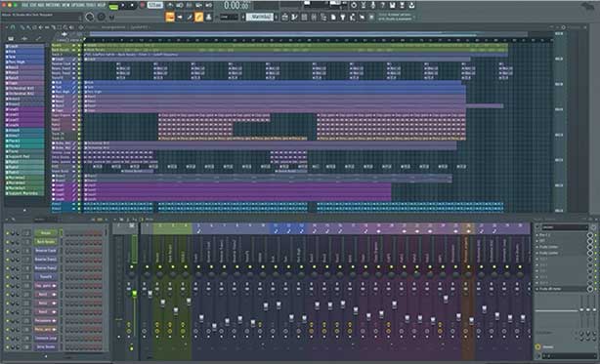Select the playlist draw pencil tool
The width and height of the screenshot is (600, 364).
pyautogui.click(x=22, y=27)
